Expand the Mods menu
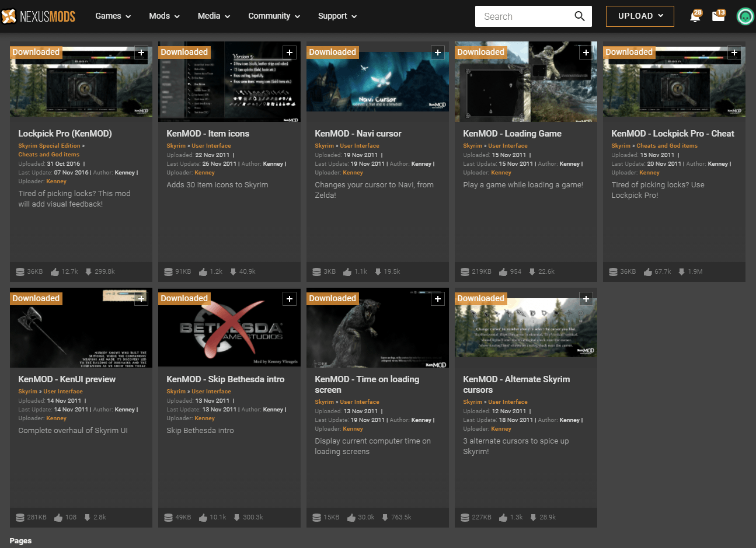The width and height of the screenshot is (756, 548). coord(164,16)
